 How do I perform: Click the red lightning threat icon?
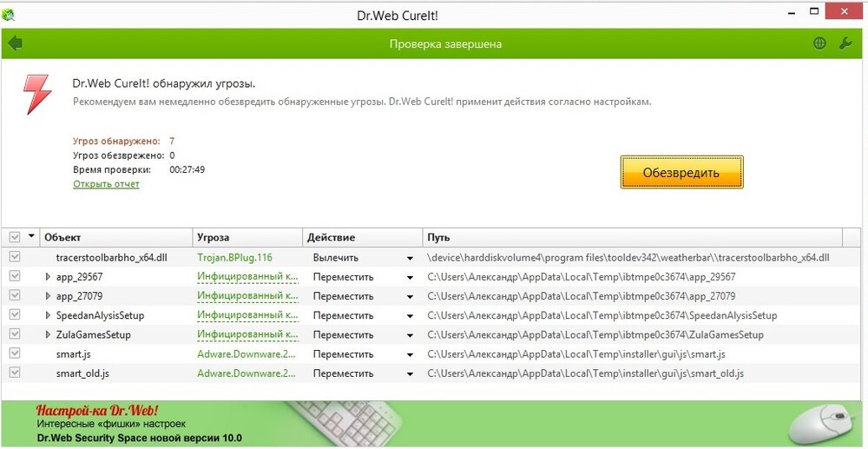(x=37, y=95)
